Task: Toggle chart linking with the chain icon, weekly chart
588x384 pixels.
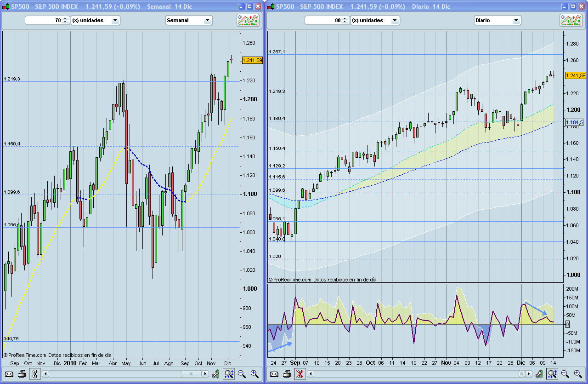Action: coord(34,374)
